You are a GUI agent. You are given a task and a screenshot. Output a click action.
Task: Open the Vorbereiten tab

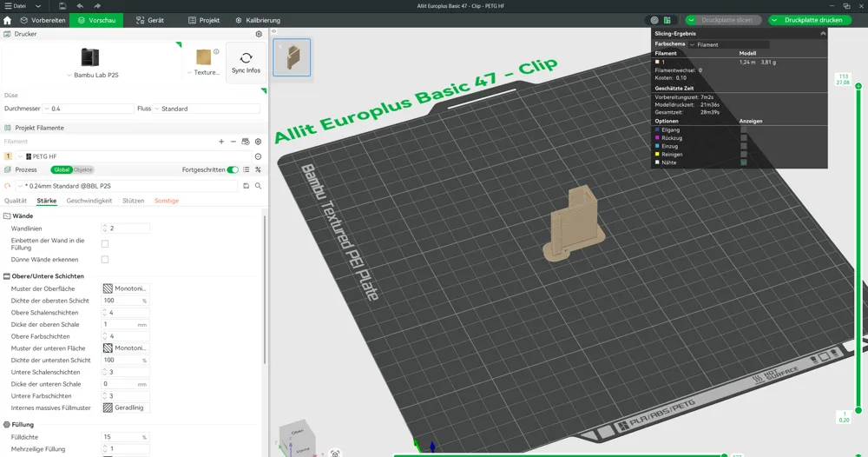pyautogui.click(x=43, y=21)
